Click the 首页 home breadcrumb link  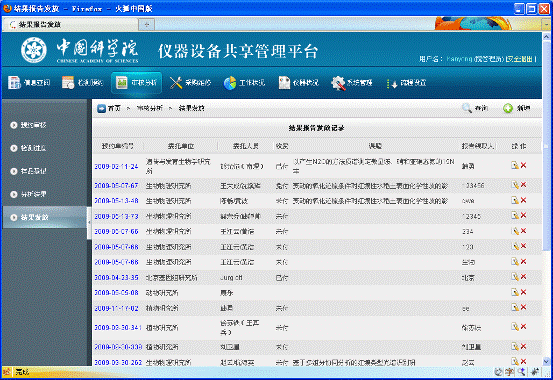tap(114, 108)
